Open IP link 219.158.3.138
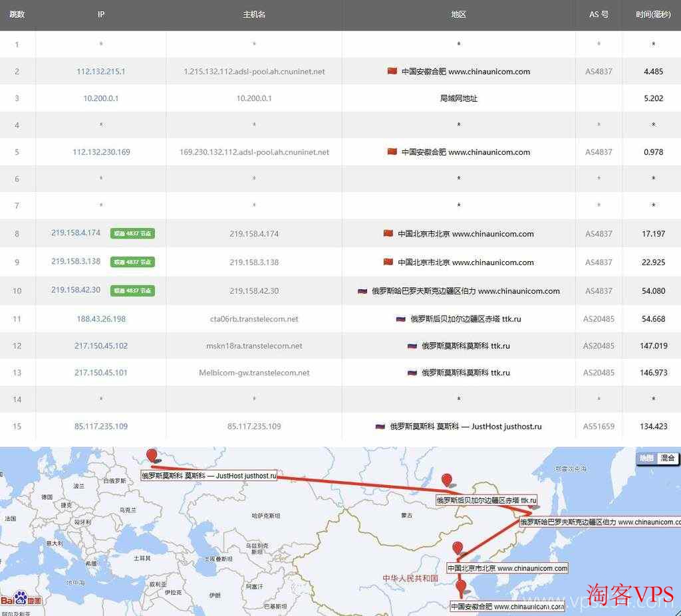681x616 pixels. pos(76,262)
